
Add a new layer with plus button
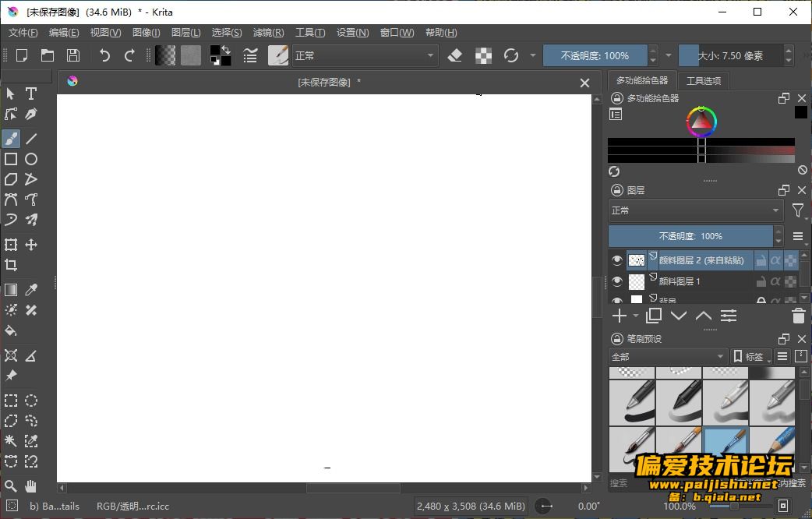pyautogui.click(x=620, y=316)
